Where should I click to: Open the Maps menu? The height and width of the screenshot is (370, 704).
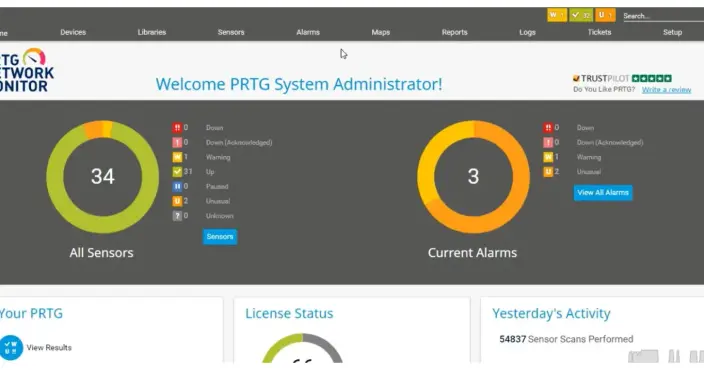pos(381,32)
